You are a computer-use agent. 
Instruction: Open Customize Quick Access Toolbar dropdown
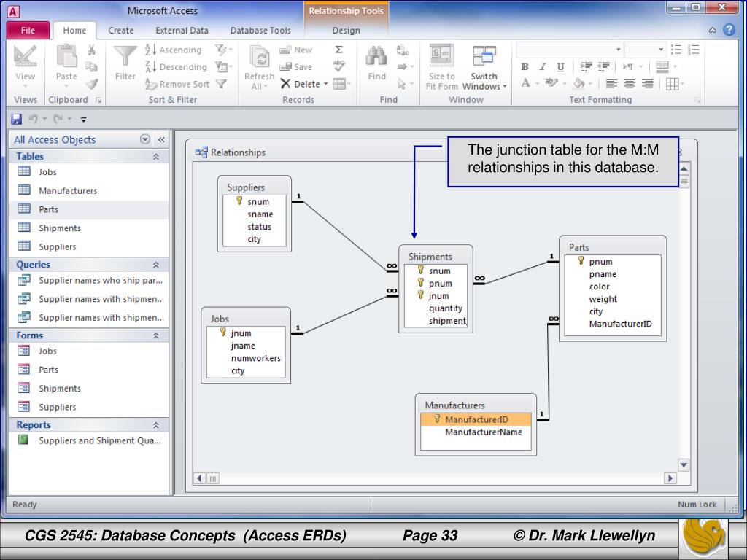[83, 120]
